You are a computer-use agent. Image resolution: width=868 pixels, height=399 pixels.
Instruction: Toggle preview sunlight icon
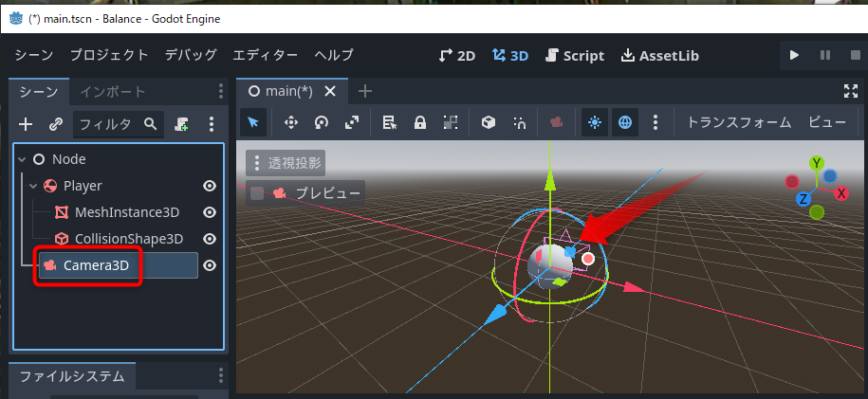click(595, 122)
